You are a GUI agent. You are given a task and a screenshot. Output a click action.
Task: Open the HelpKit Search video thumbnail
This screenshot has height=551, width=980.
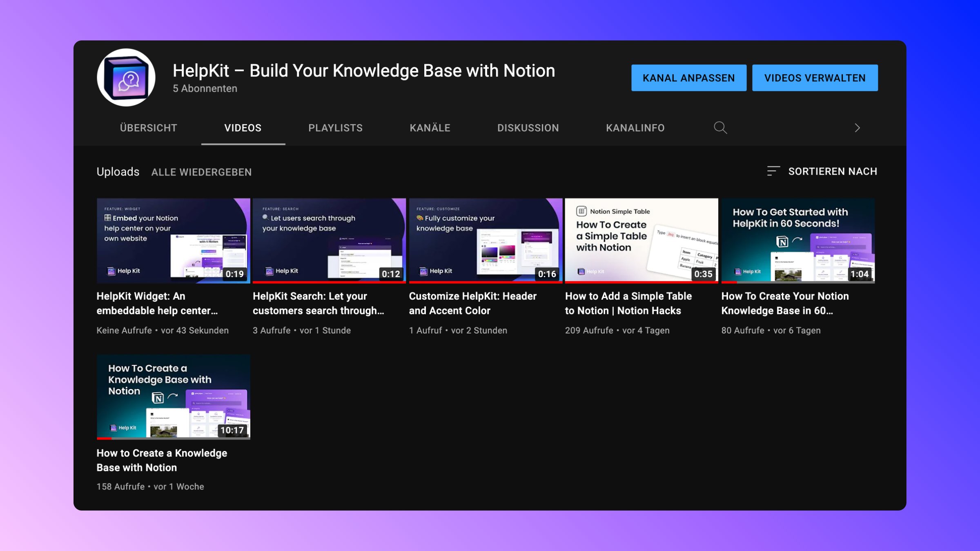(x=330, y=241)
